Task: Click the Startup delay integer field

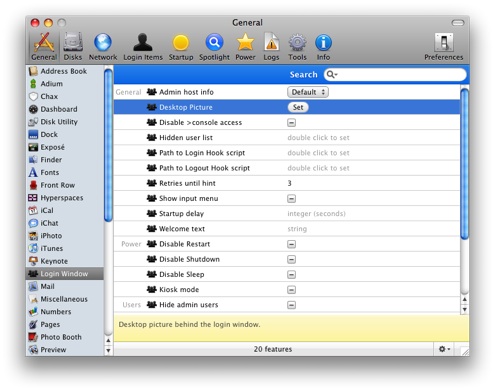Action: (316, 214)
